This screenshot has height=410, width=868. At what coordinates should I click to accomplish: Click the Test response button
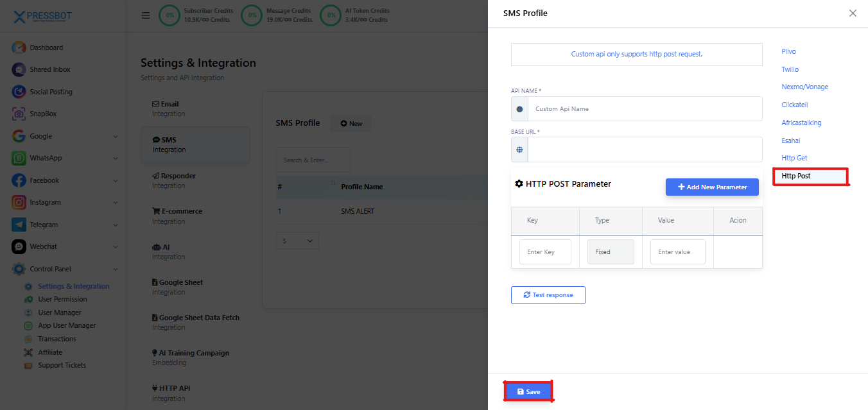point(548,295)
